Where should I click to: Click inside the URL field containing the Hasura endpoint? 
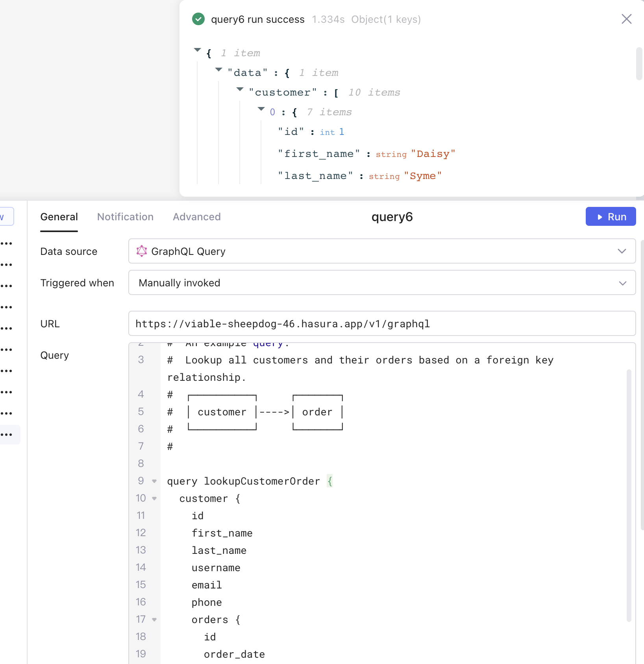pos(283,324)
